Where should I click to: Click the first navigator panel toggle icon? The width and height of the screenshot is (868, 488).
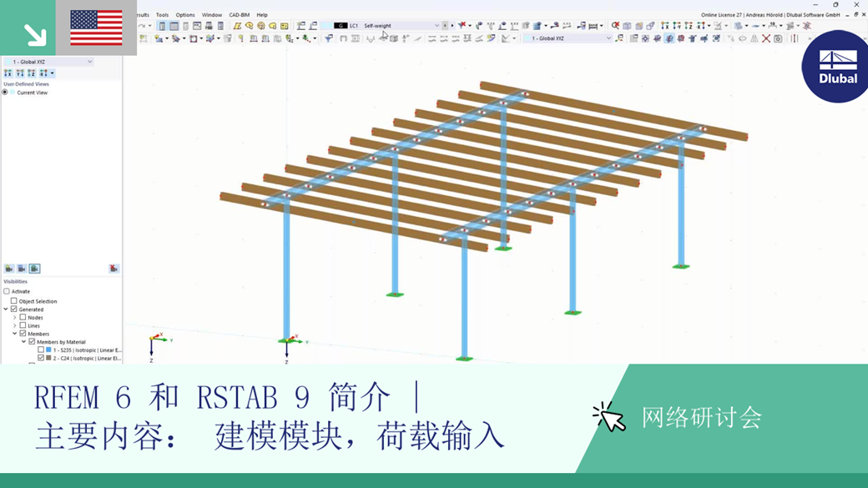pos(162,26)
